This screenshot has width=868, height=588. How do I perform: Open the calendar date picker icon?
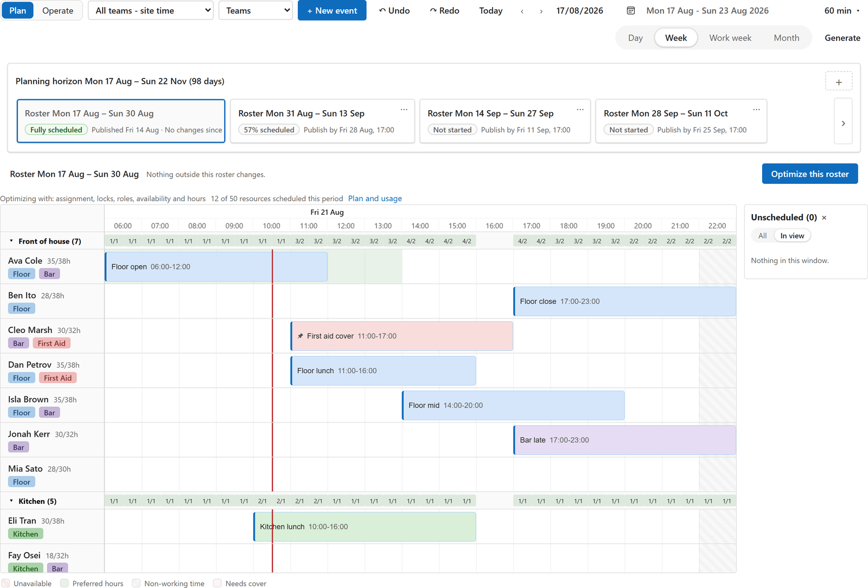tap(630, 11)
